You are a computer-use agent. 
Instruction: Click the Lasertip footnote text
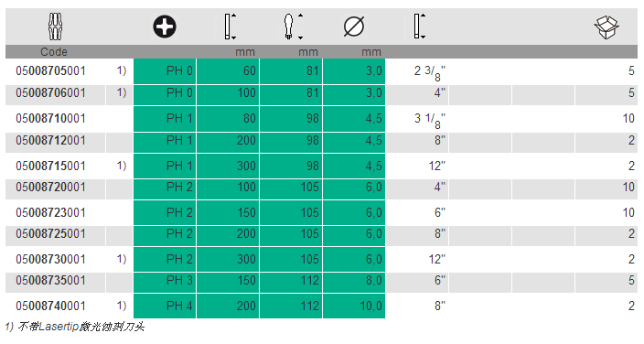tap(75, 328)
